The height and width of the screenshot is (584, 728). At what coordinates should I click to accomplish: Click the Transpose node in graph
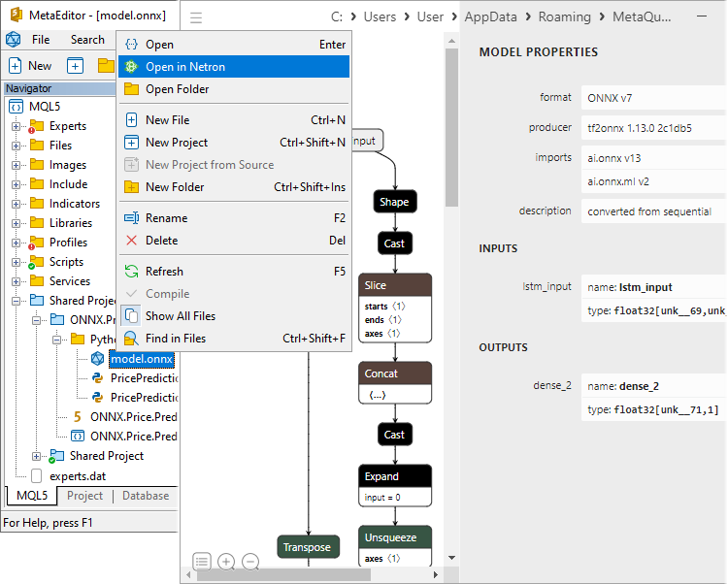pos(309,547)
